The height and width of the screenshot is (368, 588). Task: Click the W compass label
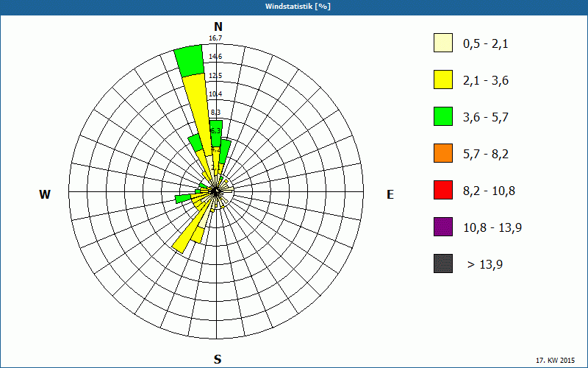click(x=45, y=194)
